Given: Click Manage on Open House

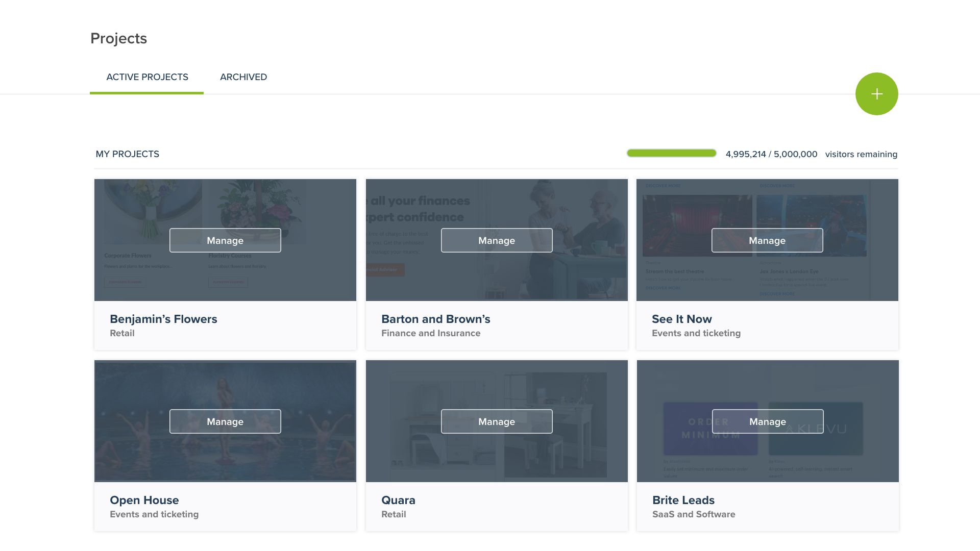Looking at the screenshot, I should pos(225,421).
